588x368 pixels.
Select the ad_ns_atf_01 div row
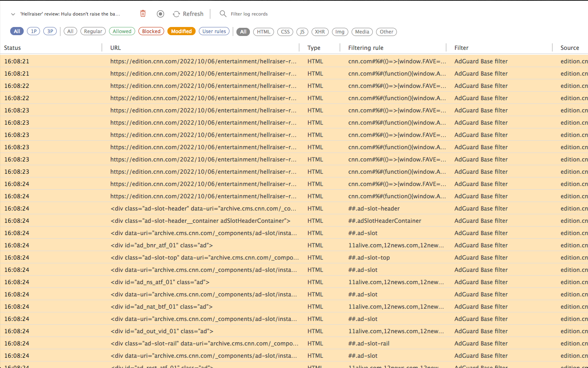[294, 282]
